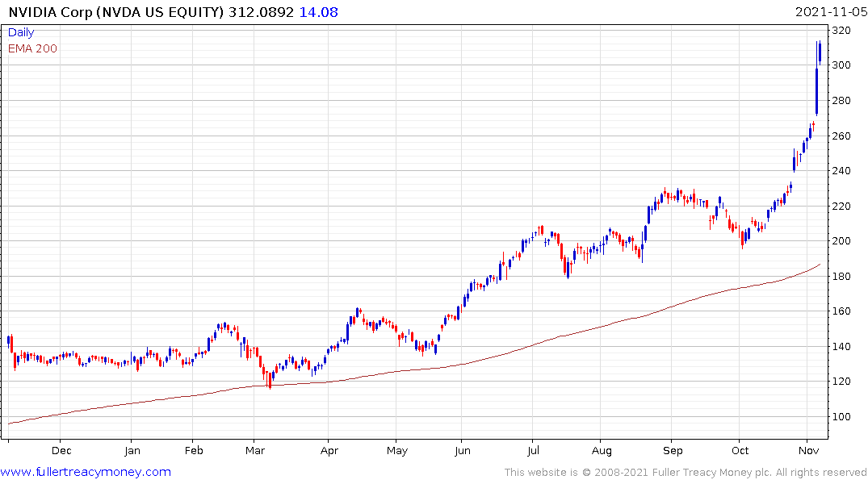Click the 260 price axis label
Screen dimensions: 868x484
coord(841,136)
